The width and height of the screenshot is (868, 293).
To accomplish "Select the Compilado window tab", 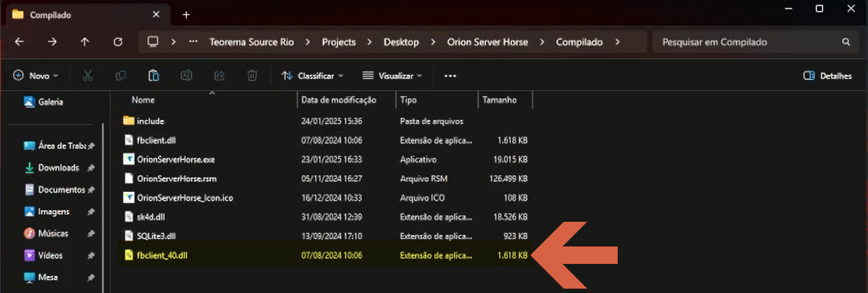I will click(89, 15).
